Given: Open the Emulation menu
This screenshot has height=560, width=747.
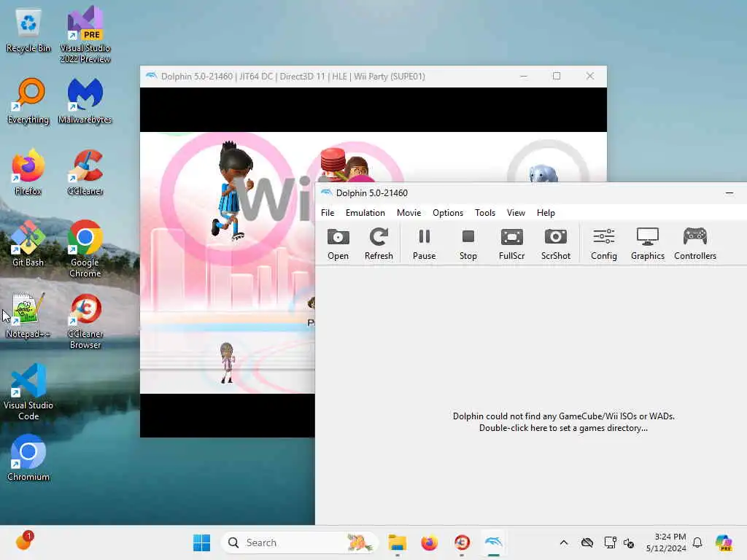Looking at the screenshot, I should 365,213.
